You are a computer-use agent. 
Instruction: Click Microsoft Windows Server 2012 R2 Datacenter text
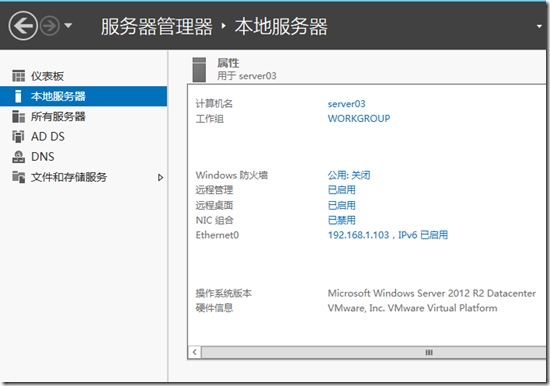tap(432, 293)
